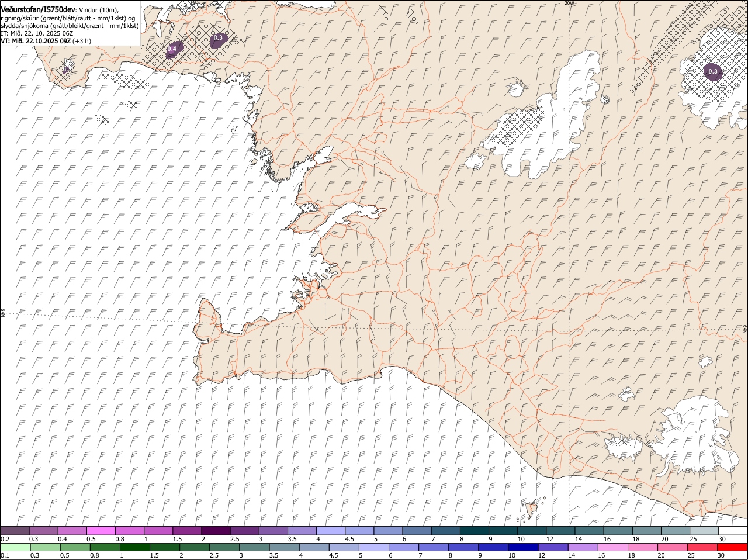Click lower legend swatch between 25 and 30

click(703, 547)
